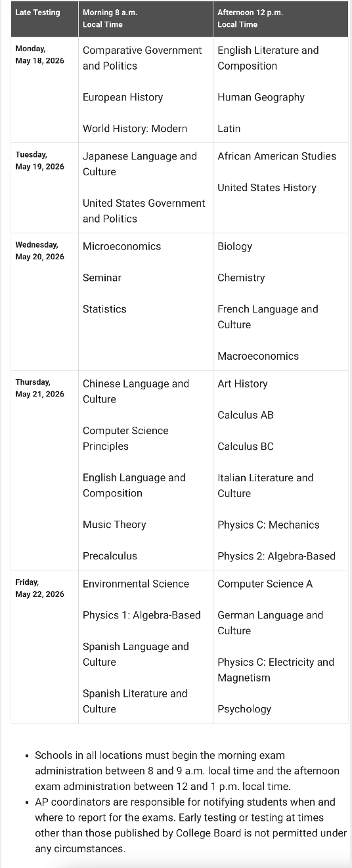Select the Macroeconomics entry
This screenshot has height=868, width=352.
[258, 356]
